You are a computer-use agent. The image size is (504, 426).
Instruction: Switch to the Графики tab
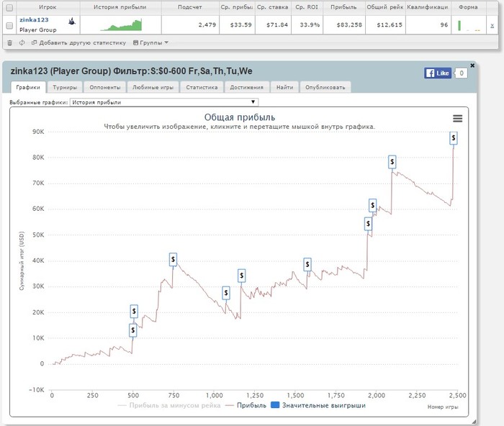click(x=28, y=87)
